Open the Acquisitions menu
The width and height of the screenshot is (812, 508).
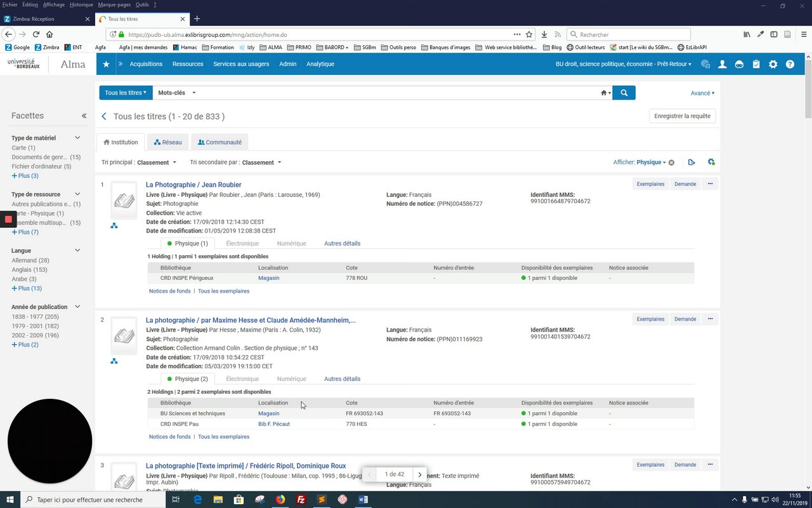146,64
